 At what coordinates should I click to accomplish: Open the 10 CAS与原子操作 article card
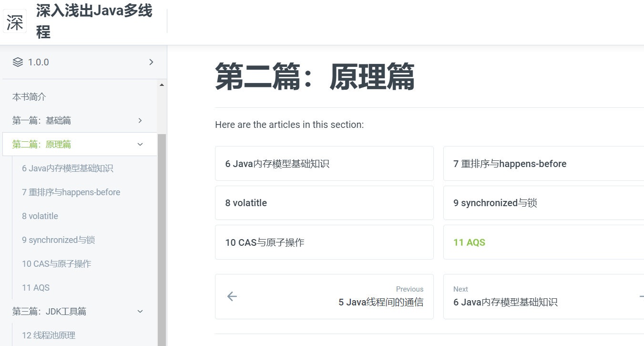click(x=324, y=242)
